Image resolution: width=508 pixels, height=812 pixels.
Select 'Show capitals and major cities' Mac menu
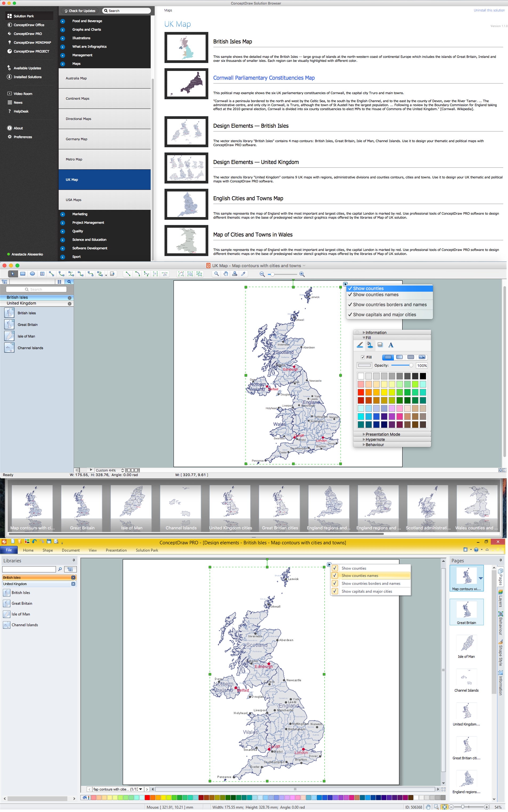point(389,315)
